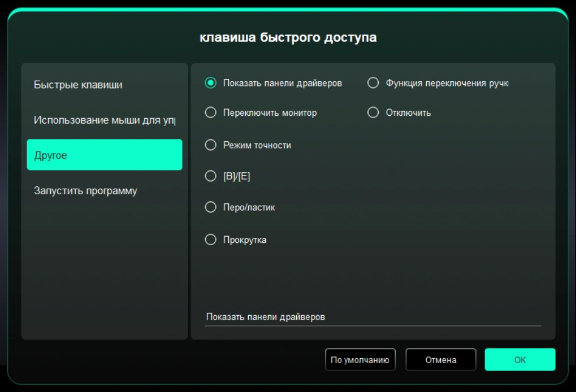This screenshot has width=576, height=392.
Task: Click the 'Отмена' button
Action: point(440,360)
